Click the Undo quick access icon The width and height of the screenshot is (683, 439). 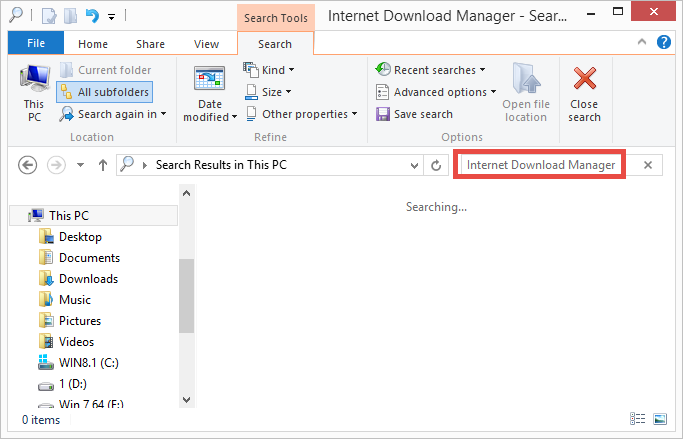[x=92, y=16]
